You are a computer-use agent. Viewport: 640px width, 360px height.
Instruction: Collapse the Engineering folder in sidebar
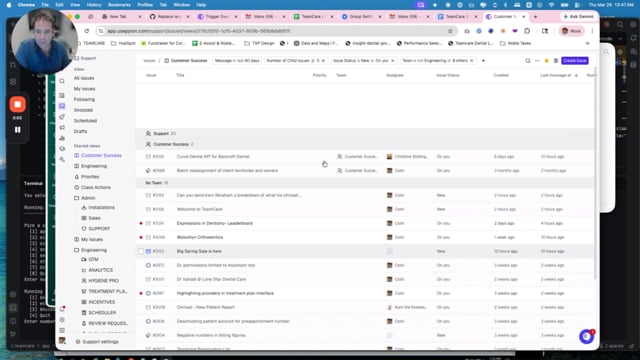[x=93, y=250]
